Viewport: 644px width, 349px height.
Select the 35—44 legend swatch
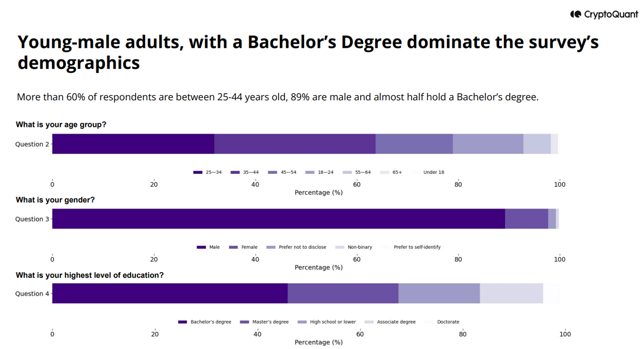235,172
